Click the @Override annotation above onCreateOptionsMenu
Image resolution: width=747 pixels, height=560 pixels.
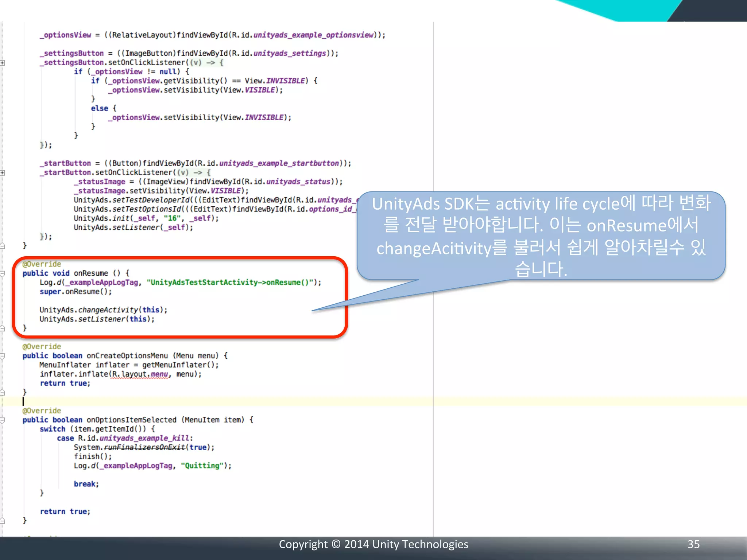pos(42,346)
